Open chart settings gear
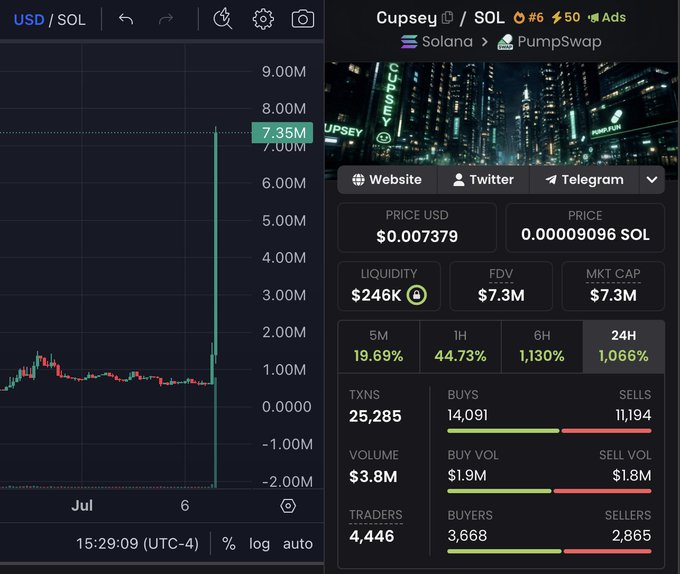The width and height of the screenshot is (680, 574). tap(263, 19)
